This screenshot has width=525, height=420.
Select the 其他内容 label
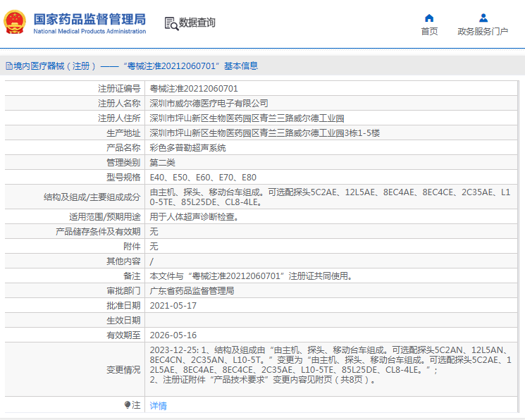(123, 261)
